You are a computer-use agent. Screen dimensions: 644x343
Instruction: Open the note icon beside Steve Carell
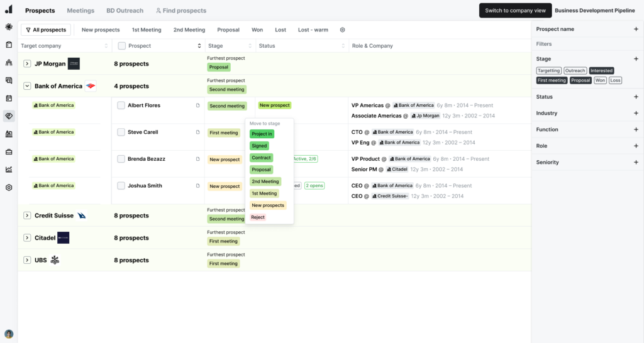197,132
